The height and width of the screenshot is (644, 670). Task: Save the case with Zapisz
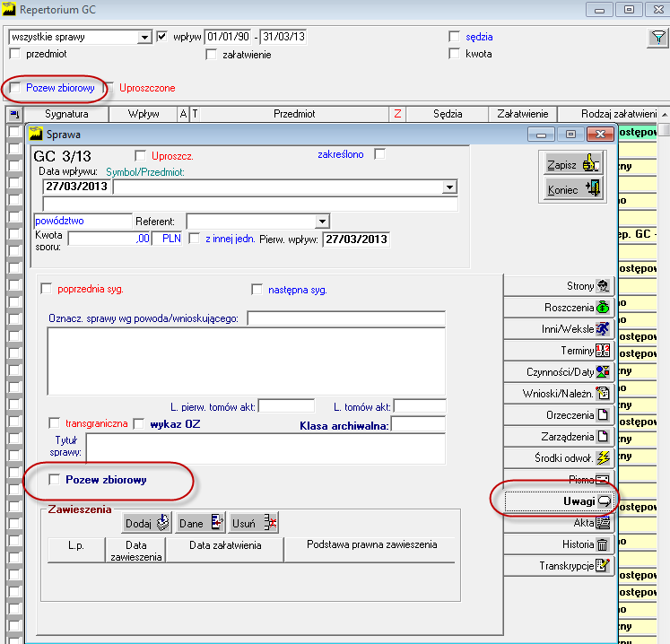573,164
